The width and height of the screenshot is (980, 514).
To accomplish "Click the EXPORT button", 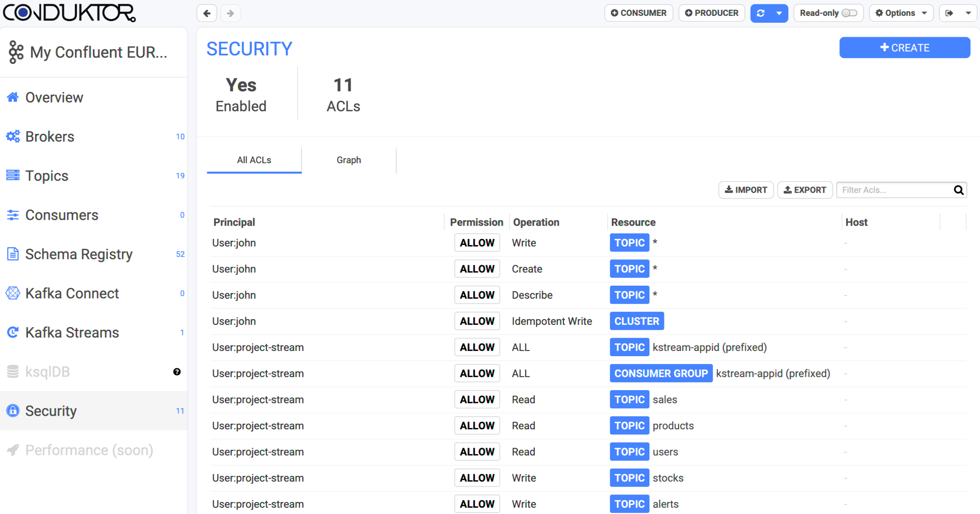I will tap(805, 190).
